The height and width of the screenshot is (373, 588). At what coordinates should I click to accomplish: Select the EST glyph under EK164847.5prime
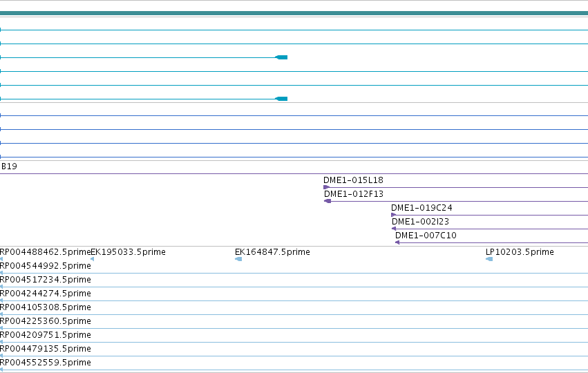[238, 259]
